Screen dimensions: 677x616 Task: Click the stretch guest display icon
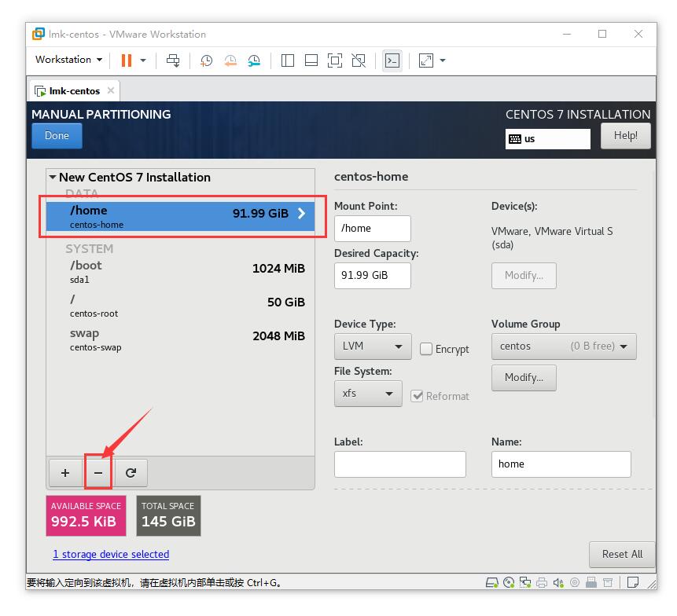point(426,60)
